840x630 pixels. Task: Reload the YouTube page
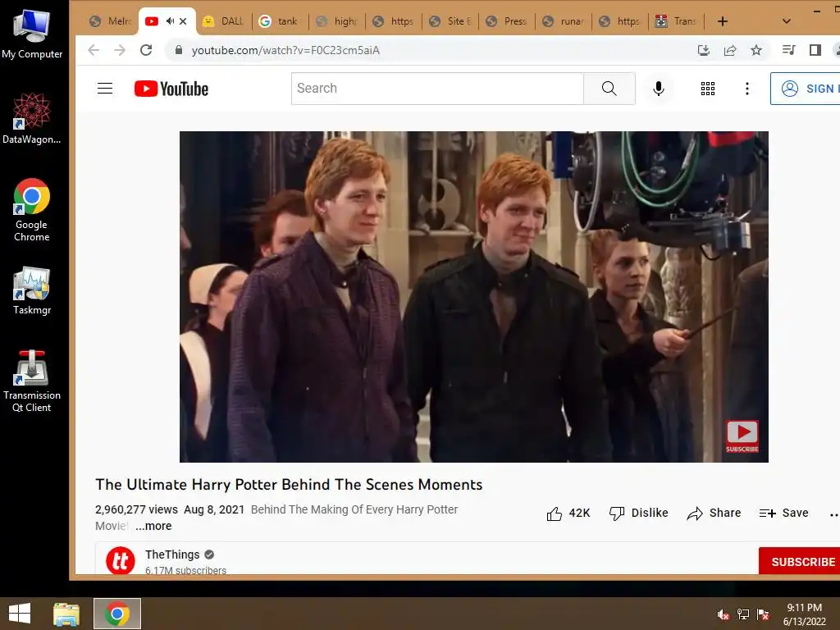tap(146, 50)
